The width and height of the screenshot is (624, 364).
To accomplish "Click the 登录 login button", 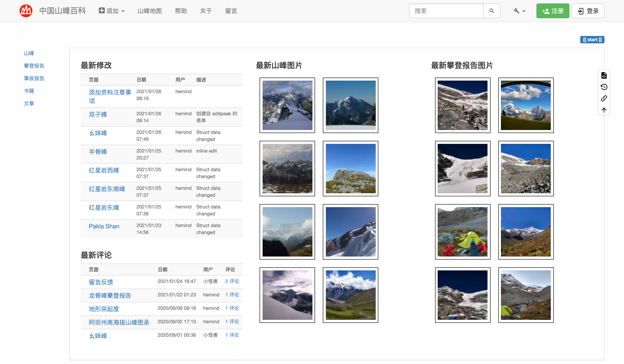I will [x=588, y=11].
